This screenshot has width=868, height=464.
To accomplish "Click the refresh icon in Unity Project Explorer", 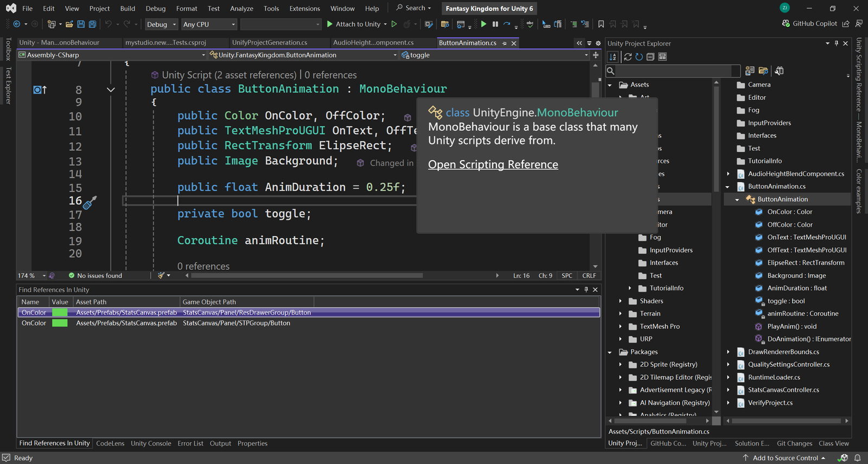I will tap(639, 57).
